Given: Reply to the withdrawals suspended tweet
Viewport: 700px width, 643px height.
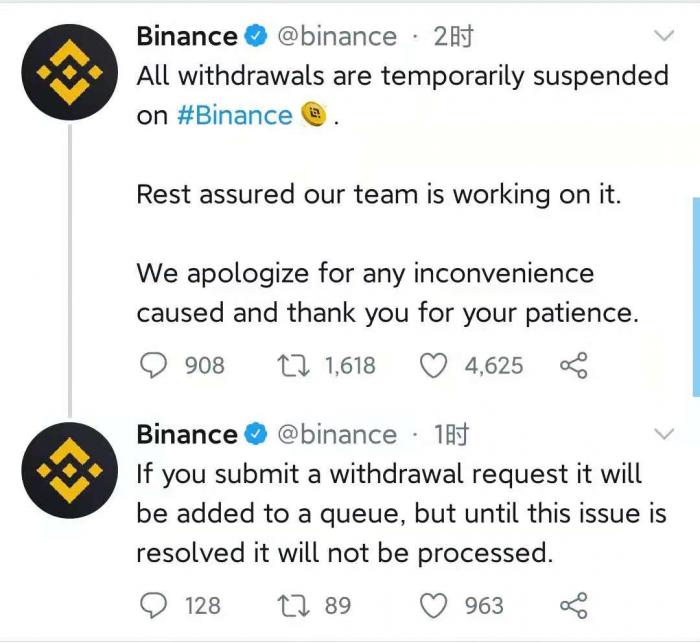Looking at the screenshot, I should (152, 366).
